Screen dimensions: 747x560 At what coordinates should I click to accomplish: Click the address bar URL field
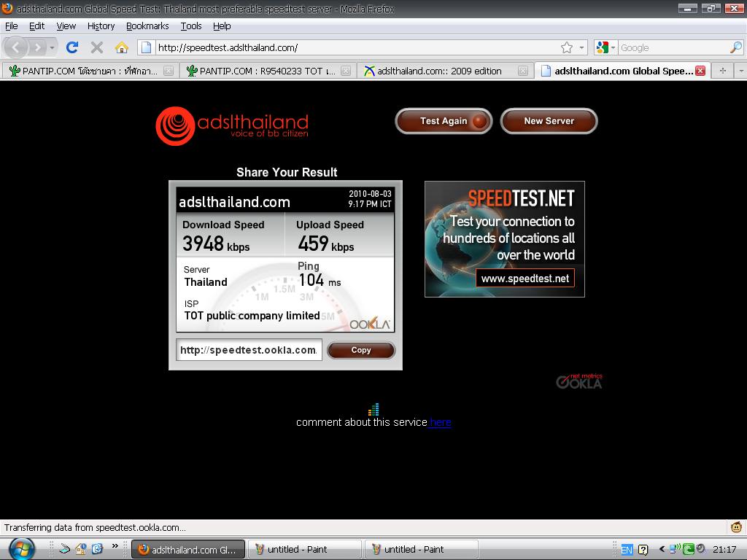click(357, 47)
